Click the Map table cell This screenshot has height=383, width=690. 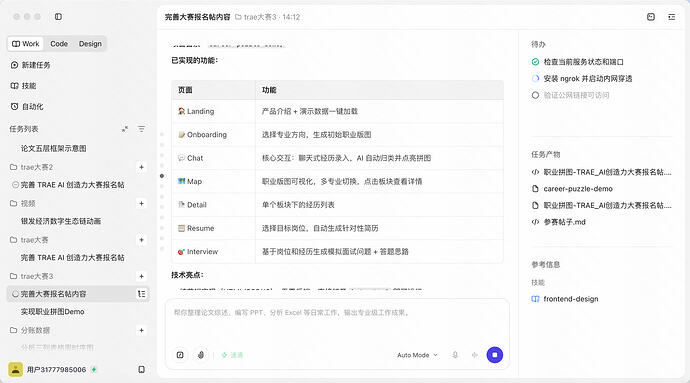pos(213,181)
